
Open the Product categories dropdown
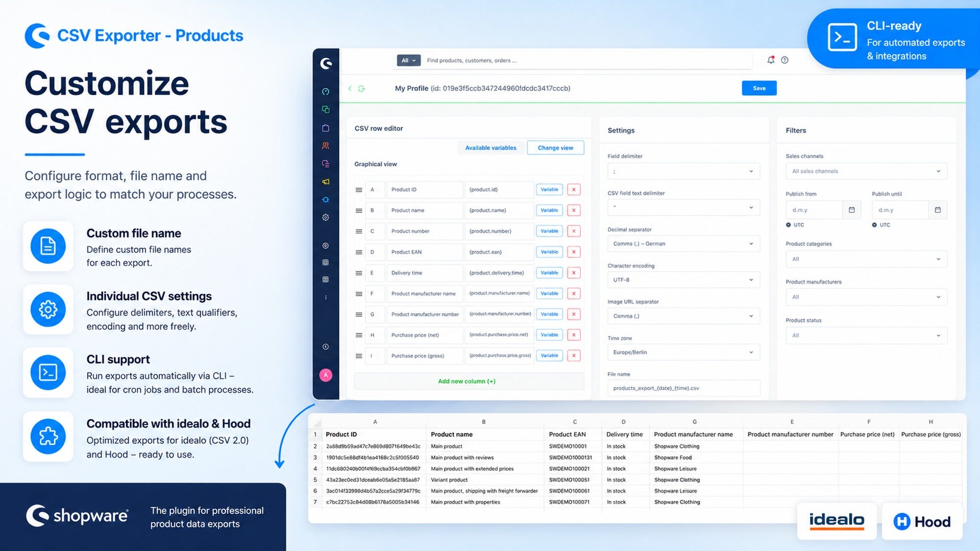pos(866,259)
